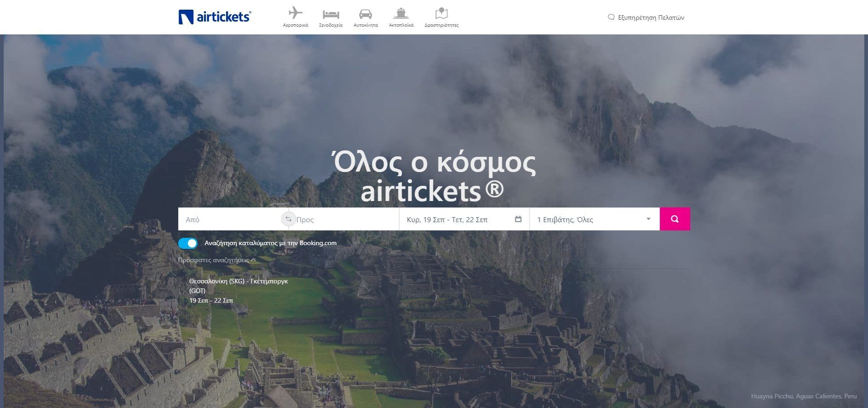Open activities via the map icon

click(441, 13)
